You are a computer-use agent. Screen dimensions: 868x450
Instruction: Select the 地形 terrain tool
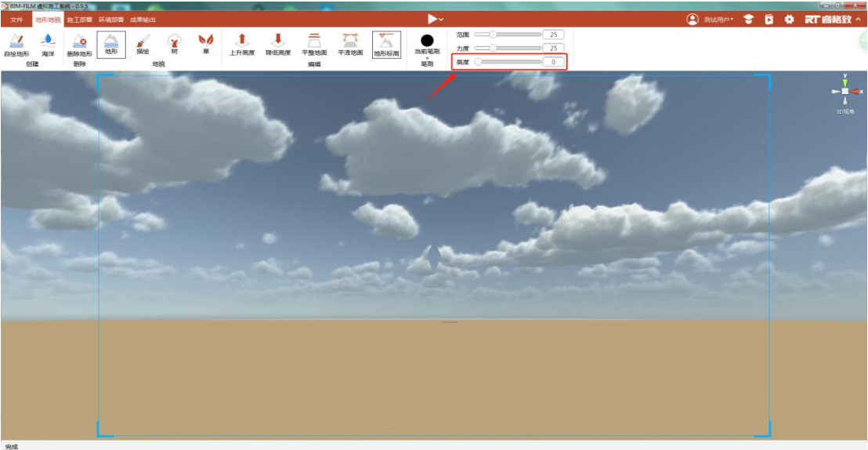click(x=111, y=45)
